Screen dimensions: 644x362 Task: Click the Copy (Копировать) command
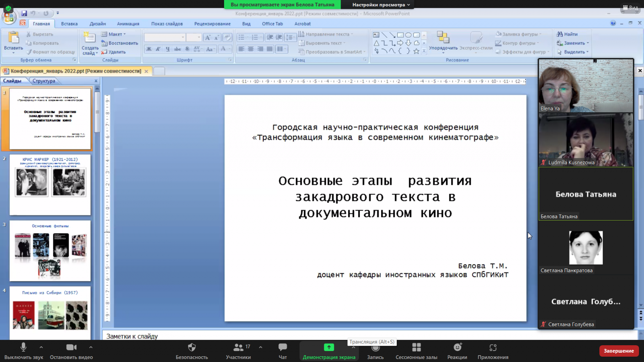tap(42, 43)
